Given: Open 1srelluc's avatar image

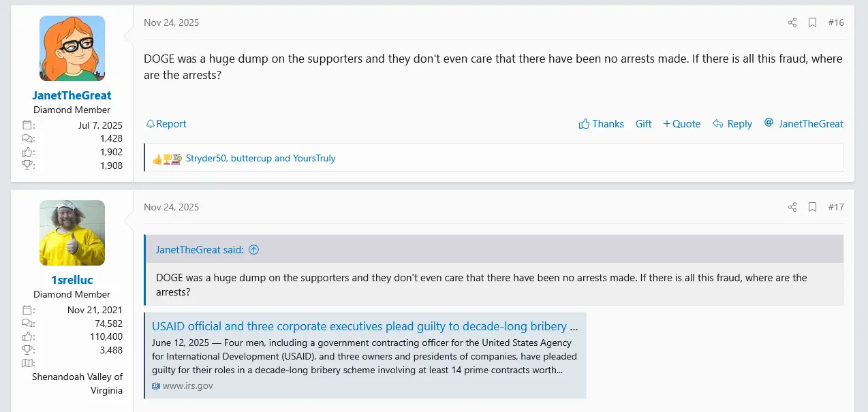Looking at the screenshot, I should click(x=72, y=233).
